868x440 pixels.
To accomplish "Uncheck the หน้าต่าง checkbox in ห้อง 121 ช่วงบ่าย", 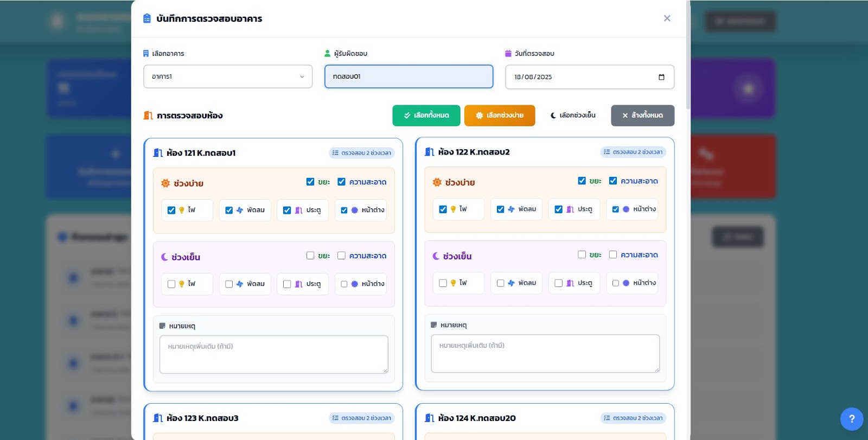I will 344,211.
